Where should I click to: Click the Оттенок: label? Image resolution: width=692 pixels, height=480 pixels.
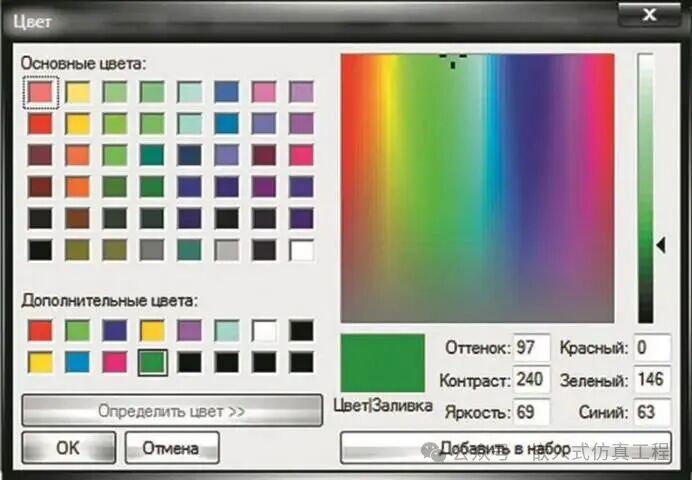tap(478, 348)
